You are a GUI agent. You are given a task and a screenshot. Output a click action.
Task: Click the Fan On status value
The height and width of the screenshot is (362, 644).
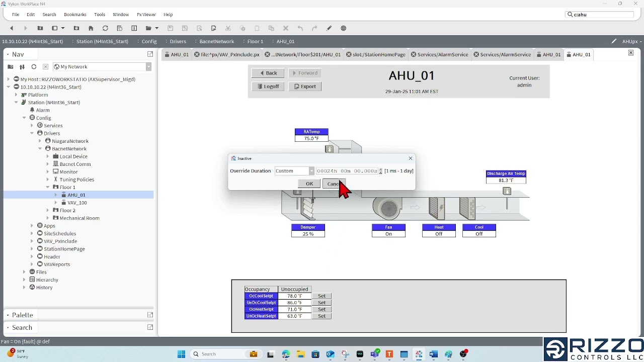click(388, 234)
